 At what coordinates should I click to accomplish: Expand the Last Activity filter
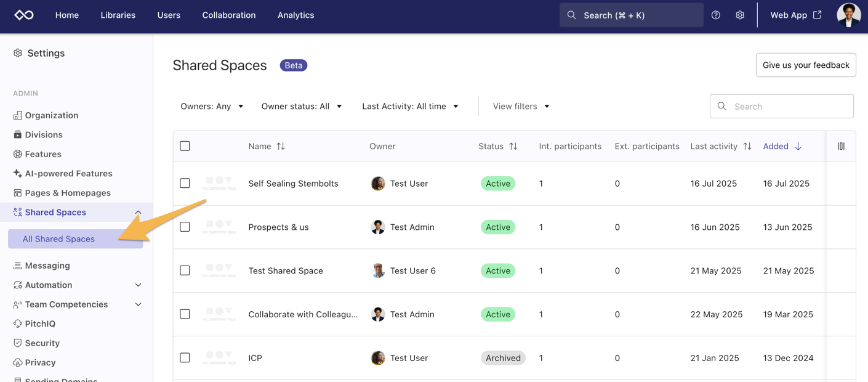click(410, 106)
